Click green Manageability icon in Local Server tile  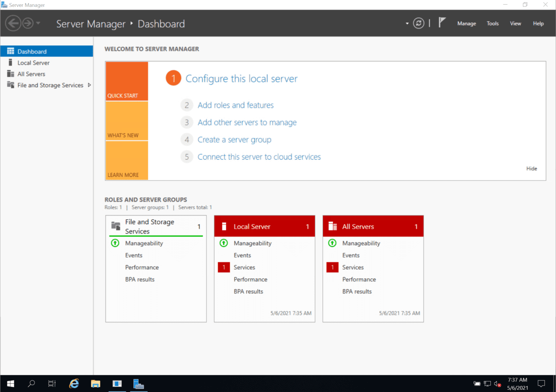click(224, 243)
